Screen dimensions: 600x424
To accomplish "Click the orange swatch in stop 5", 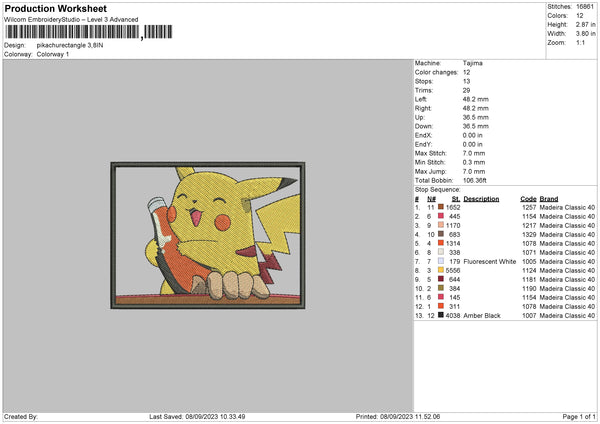I will (x=440, y=243).
